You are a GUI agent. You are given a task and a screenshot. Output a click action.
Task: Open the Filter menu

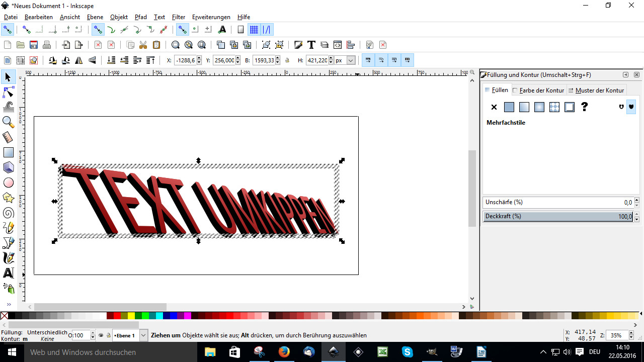(178, 17)
